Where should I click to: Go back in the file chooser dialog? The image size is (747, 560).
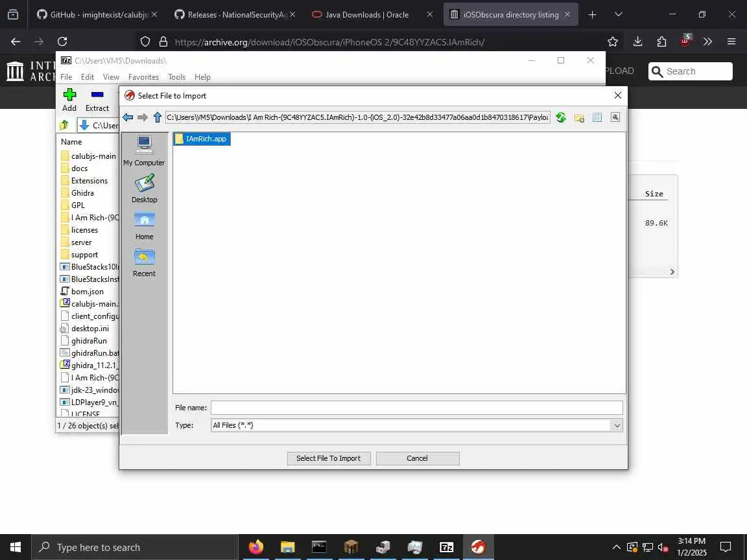[x=128, y=117]
